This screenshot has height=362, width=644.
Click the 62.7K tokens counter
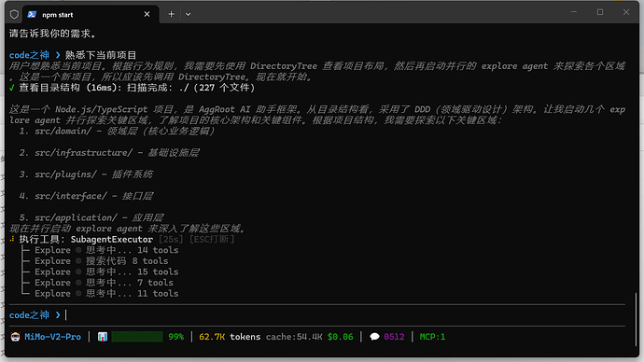click(230, 337)
